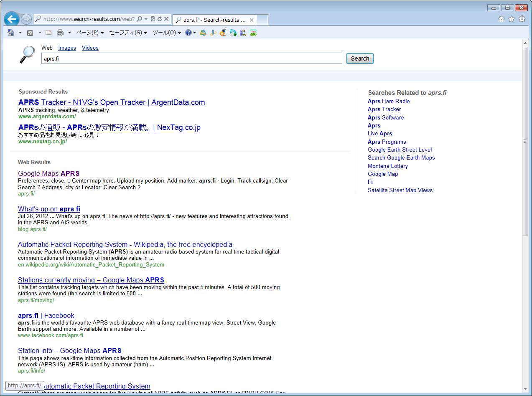Click the large magnifying glass logo
This screenshot has width=532, height=396.
27,54
